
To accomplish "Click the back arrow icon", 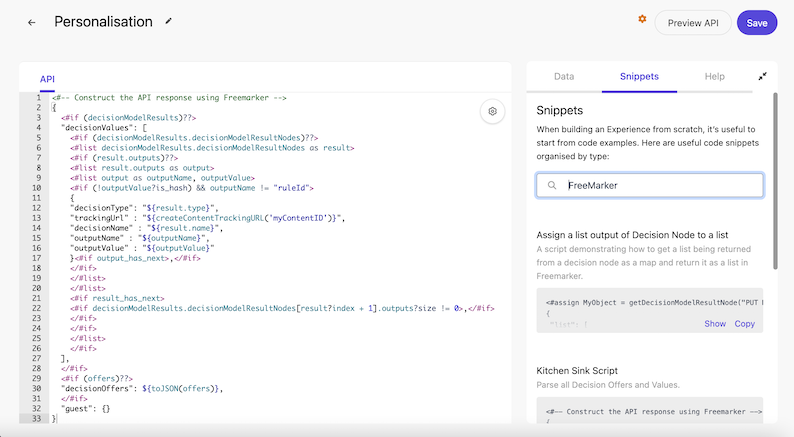I will [31, 22].
